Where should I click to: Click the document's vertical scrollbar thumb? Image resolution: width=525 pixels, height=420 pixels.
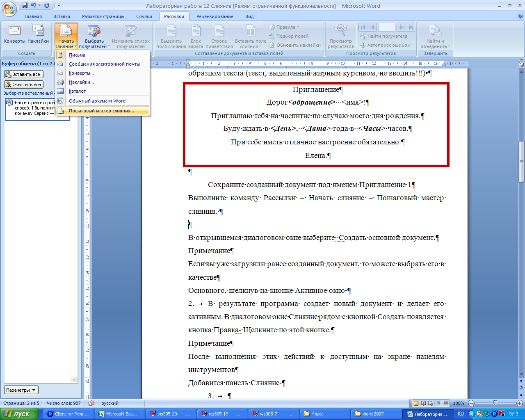click(x=521, y=162)
